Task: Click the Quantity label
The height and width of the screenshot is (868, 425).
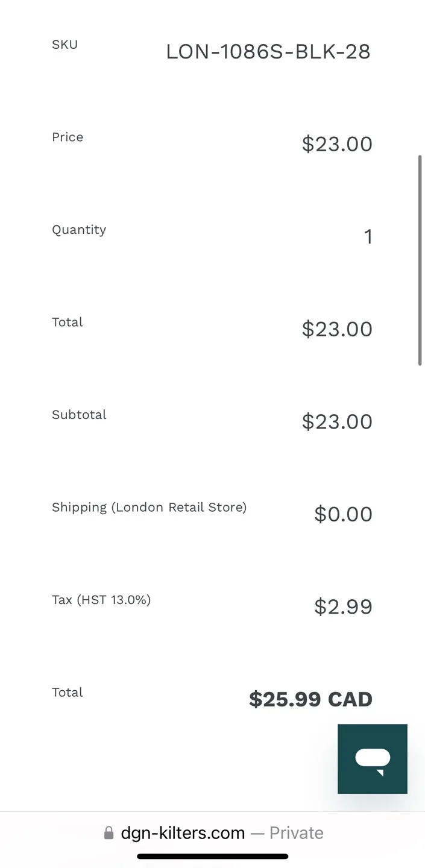Action: [x=79, y=230]
